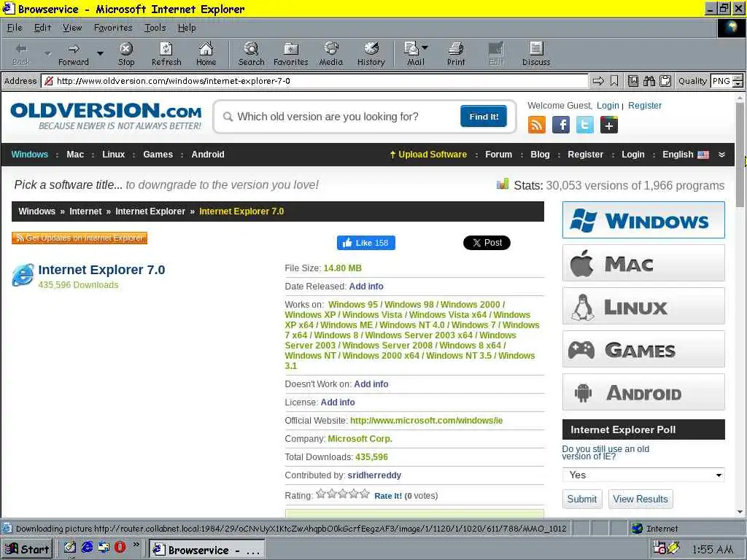
Task: Click the Internet Explorer breadcrumb link
Action: point(150,211)
